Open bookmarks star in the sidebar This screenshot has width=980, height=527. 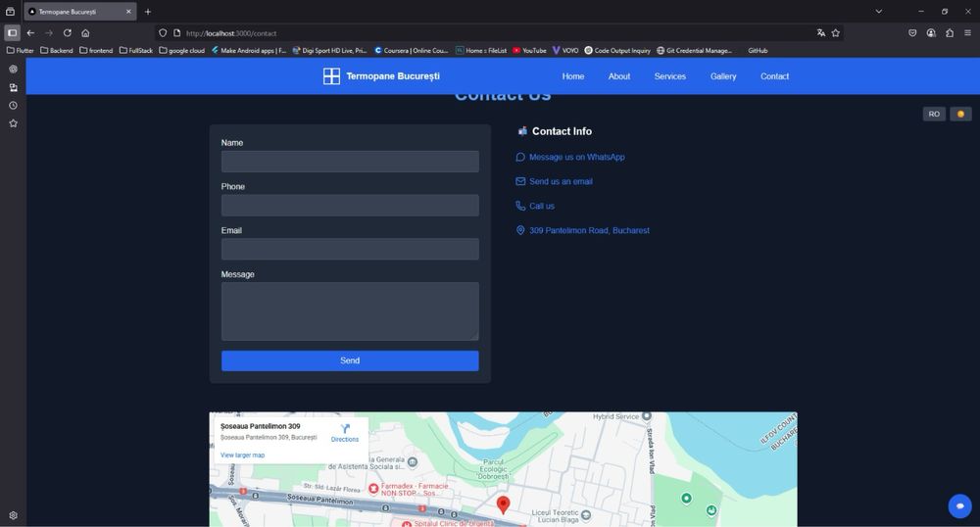13,123
